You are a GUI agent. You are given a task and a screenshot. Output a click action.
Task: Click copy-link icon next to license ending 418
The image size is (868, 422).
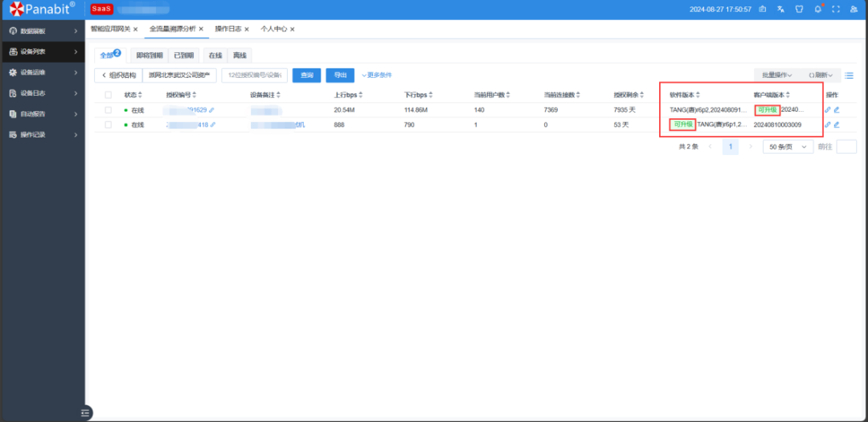212,125
